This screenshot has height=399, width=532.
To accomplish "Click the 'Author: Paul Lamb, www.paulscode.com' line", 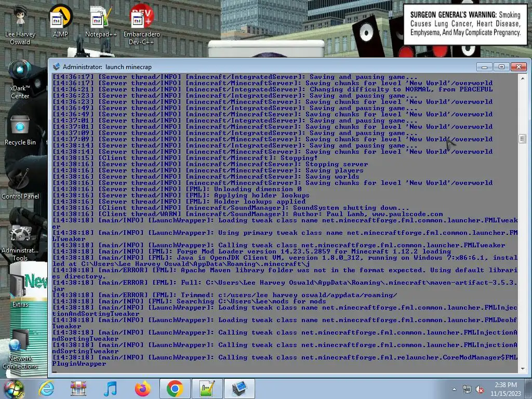I will tap(247, 214).
